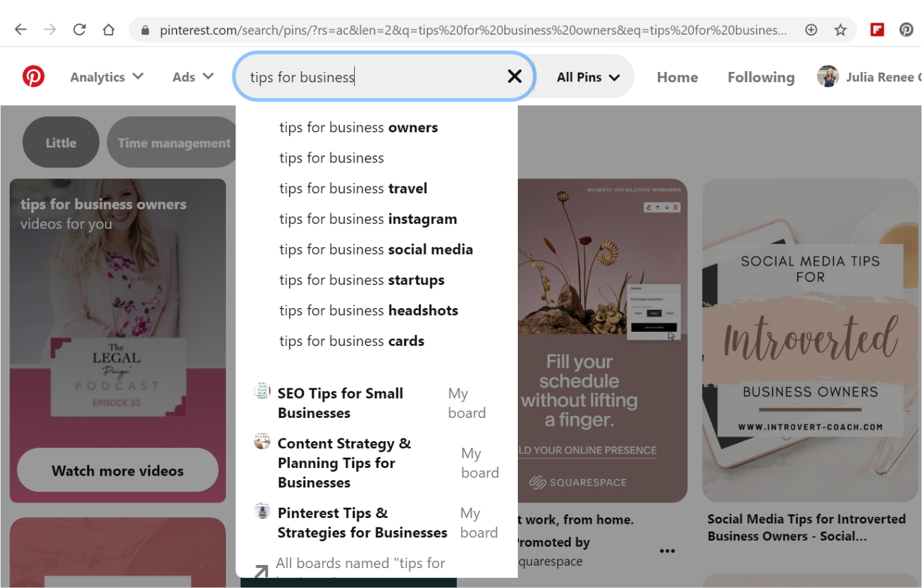
Task: Open SEO Tips board thumbnail icon
Action: click(x=262, y=390)
